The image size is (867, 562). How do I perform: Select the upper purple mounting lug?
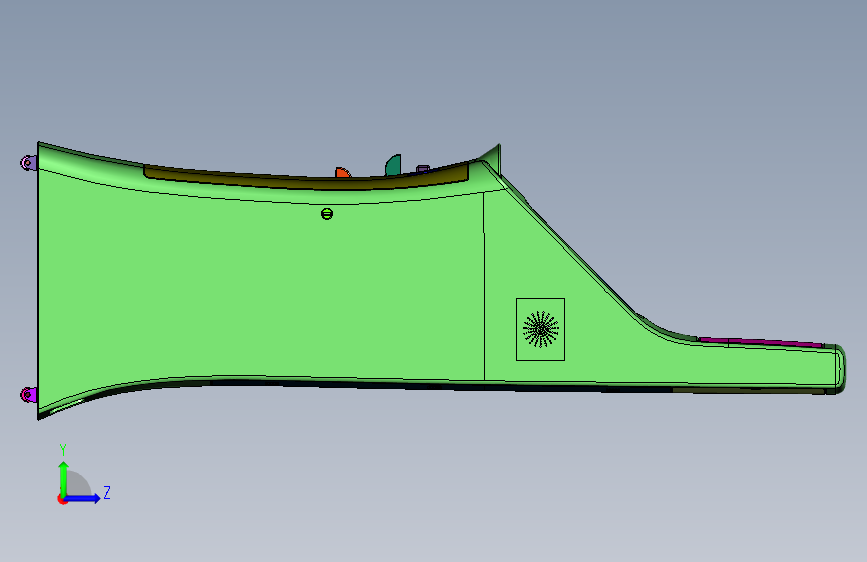click(x=28, y=163)
